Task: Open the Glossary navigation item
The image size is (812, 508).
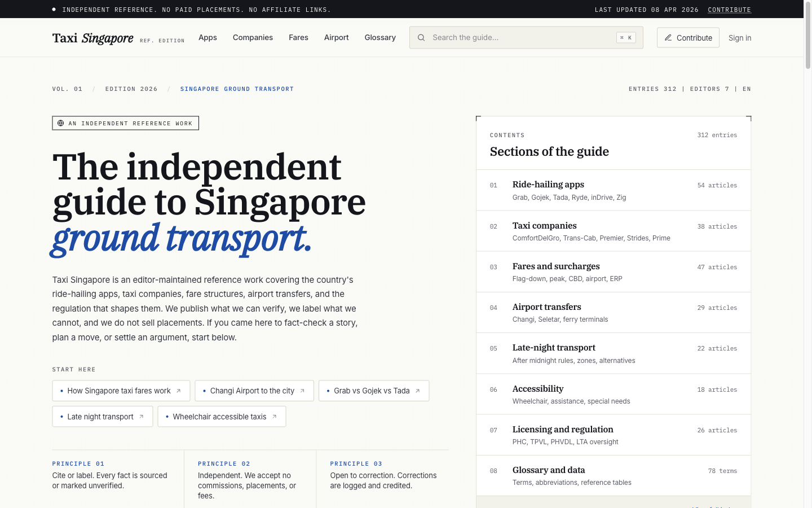Action: [380, 37]
